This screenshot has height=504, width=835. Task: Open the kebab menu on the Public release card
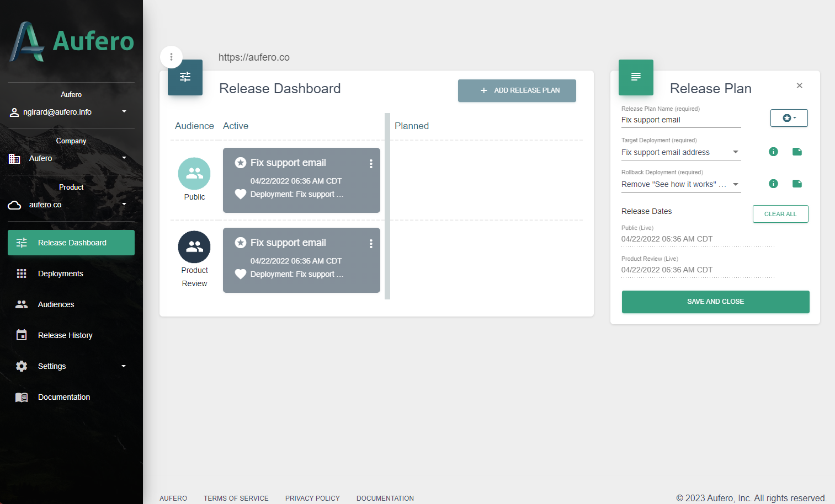pyautogui.click(x=371, y=163)
